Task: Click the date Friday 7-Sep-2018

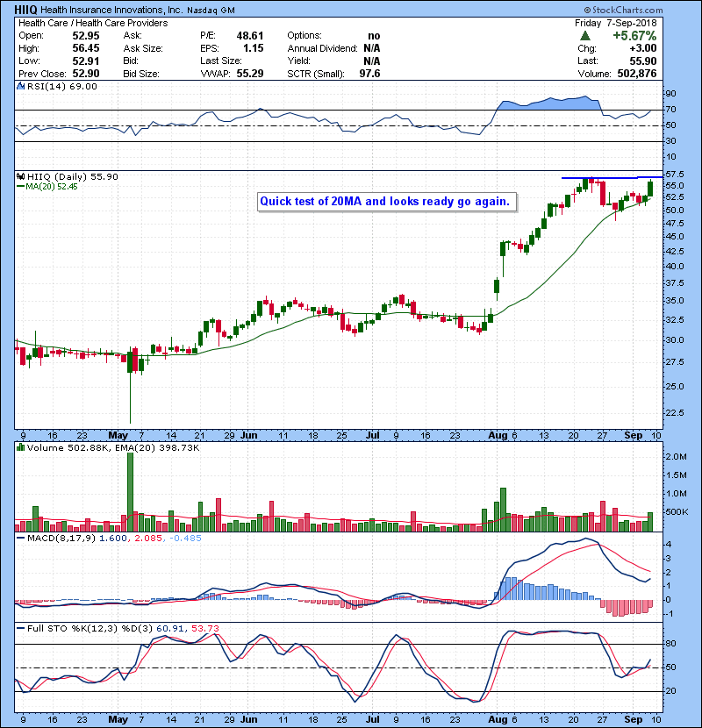Action: click(616, 23)
